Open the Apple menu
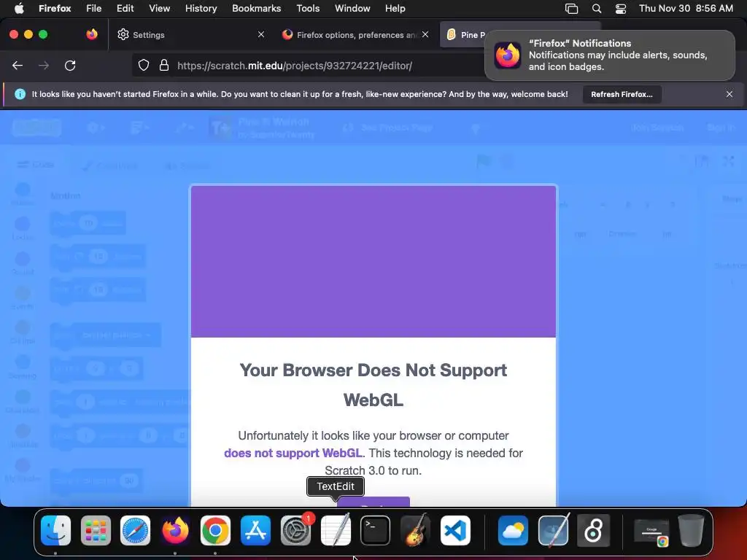 pos(18,9)
